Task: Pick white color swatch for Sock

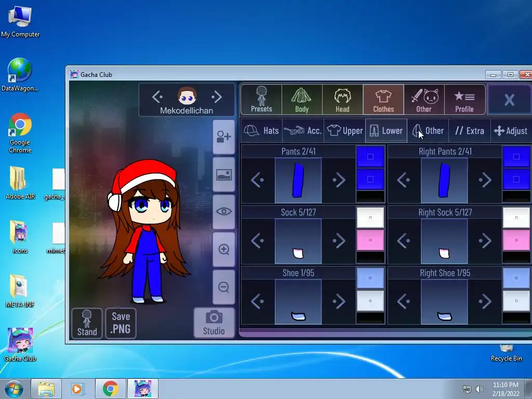Action: click(x=370, y=217)
